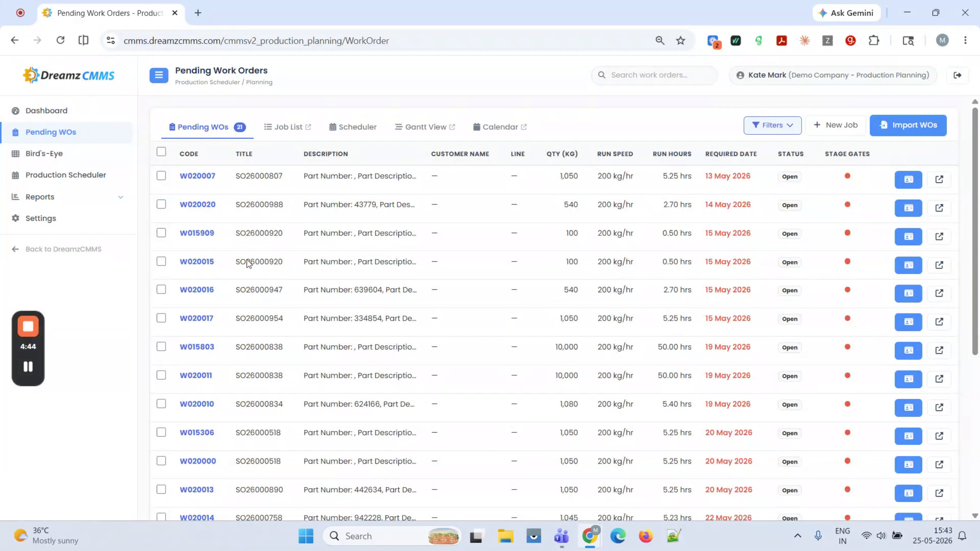
Task: Click Import WOs button
Action: [908, 125]
